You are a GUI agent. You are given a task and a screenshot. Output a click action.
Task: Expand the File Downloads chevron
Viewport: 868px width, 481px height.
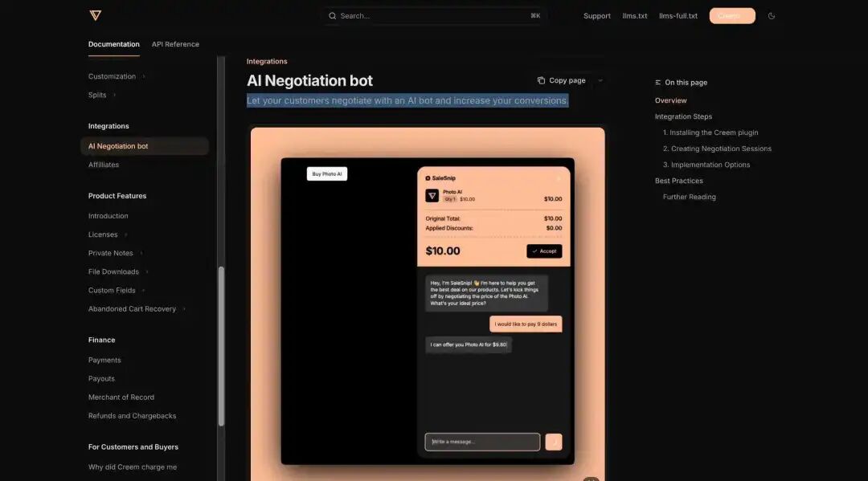coord(147,272)
